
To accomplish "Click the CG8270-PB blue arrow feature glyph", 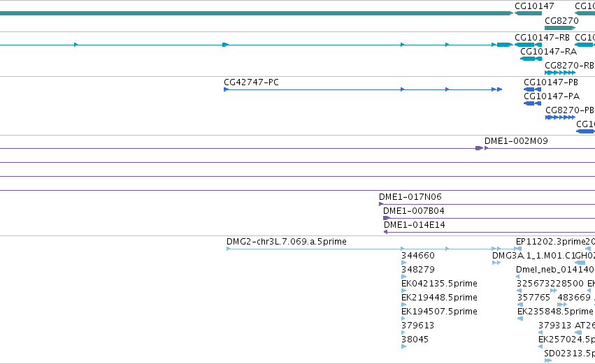I will click(561, 117).
